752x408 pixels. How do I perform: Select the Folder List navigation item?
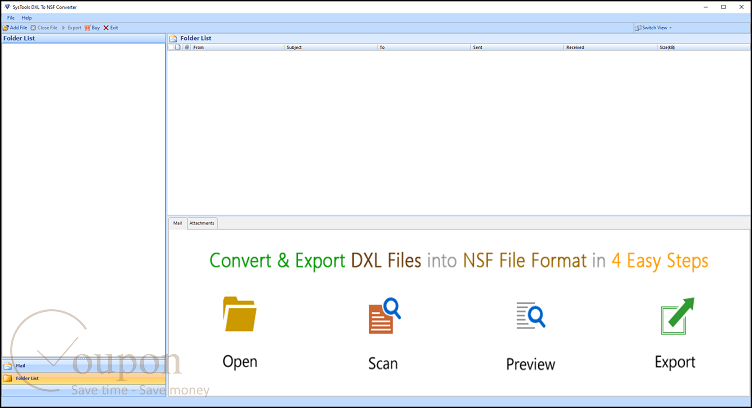(83, 378)
